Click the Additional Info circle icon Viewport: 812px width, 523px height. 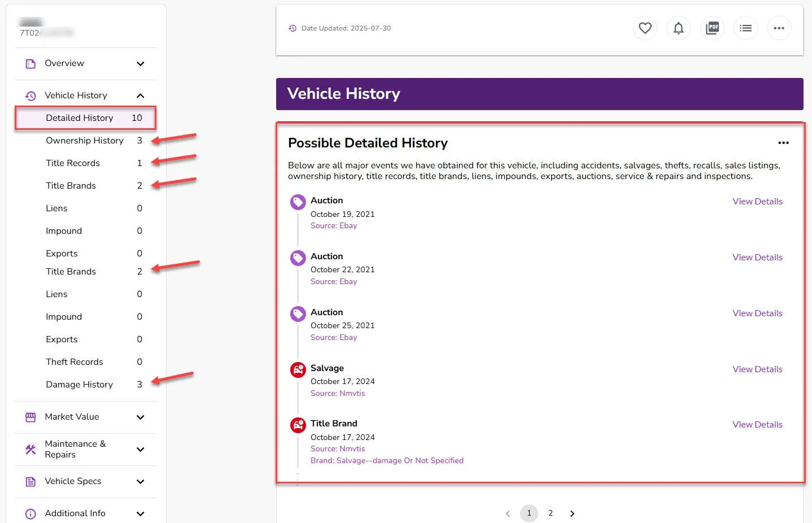[30, 514]
